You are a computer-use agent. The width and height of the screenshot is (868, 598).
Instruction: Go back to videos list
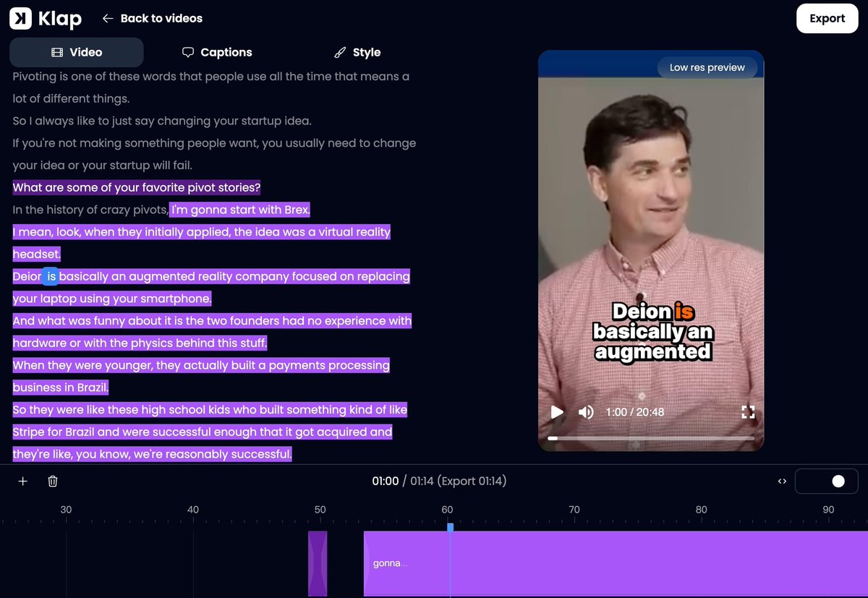pos(153,19)
